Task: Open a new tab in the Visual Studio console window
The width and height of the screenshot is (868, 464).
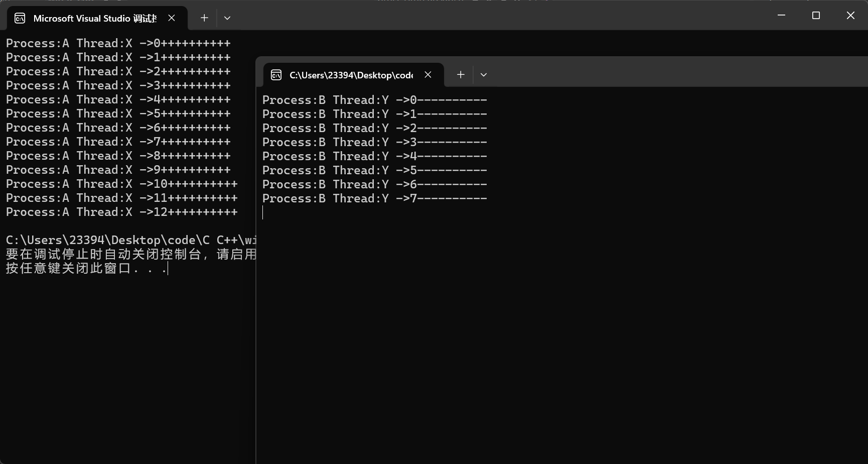Action: tap(204, 18)
